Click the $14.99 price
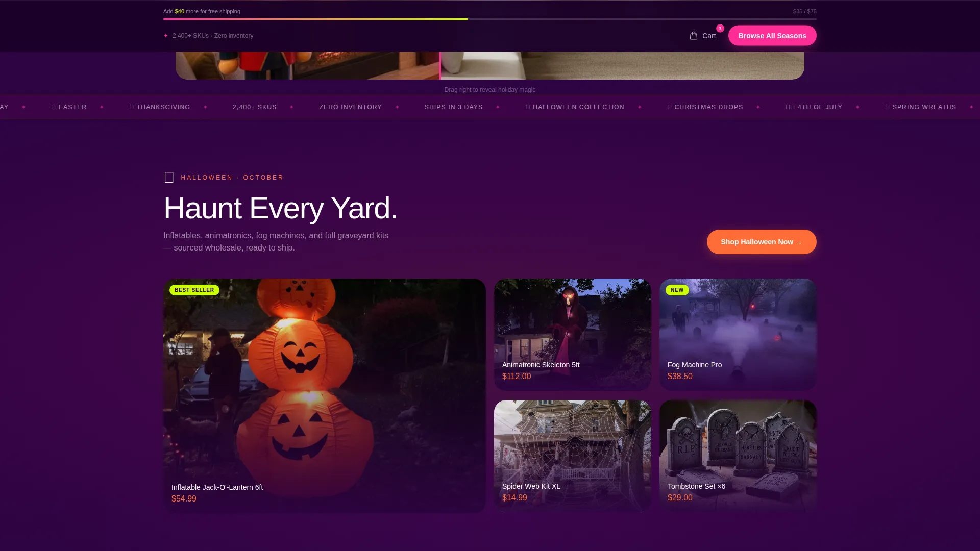Screen dimensions: 980x551 tap(514, 498)
